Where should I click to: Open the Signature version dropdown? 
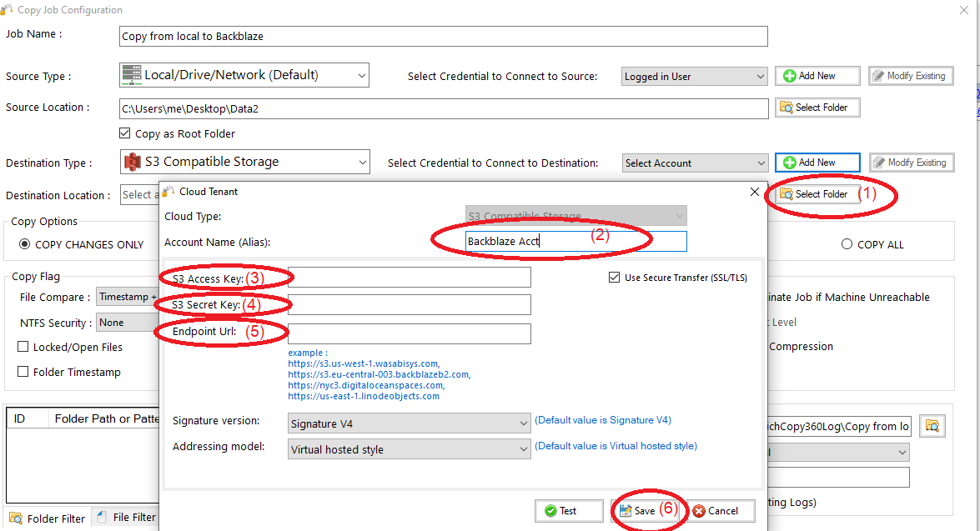(x=409, y=423)
